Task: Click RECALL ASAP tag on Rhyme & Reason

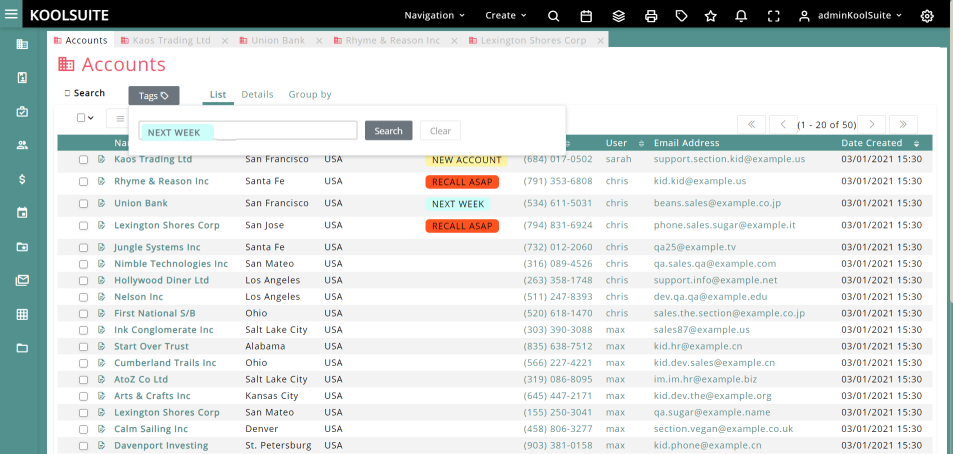Action: 462,182
